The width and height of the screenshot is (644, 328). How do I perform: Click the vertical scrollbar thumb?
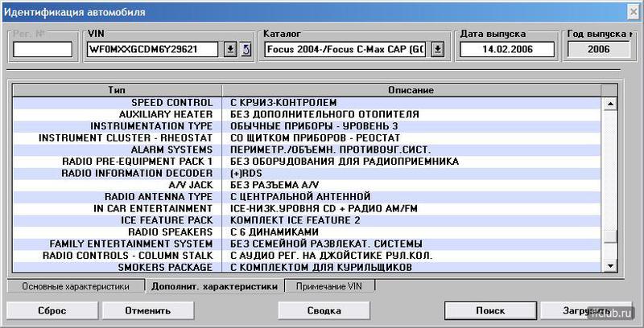(611, 236)
